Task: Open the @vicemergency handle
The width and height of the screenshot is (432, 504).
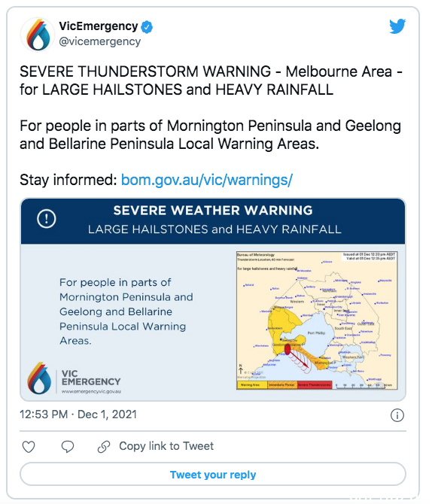Action: [99, 41]
